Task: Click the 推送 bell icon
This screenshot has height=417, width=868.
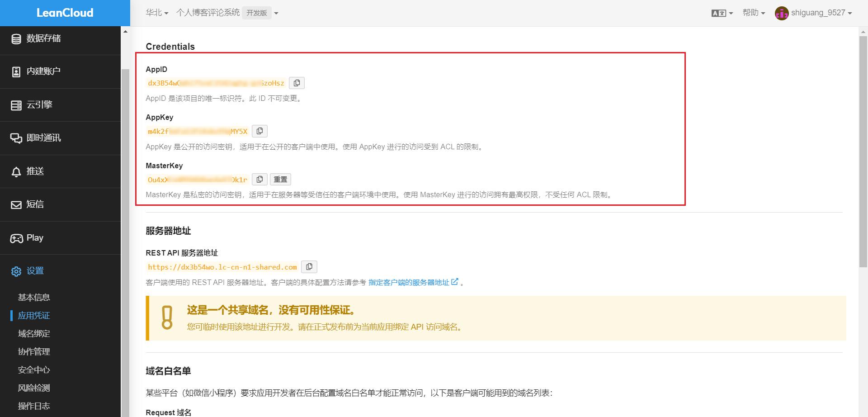Action: [16, 172]
